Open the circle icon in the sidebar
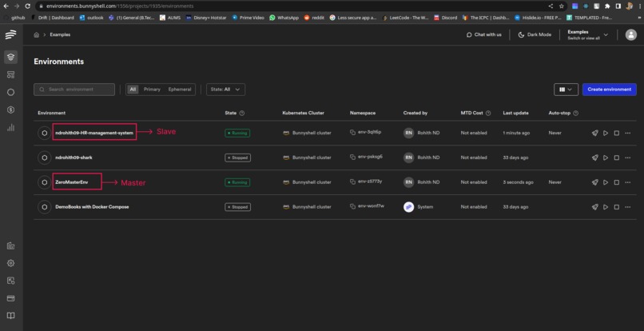 [x=10, y=93]
